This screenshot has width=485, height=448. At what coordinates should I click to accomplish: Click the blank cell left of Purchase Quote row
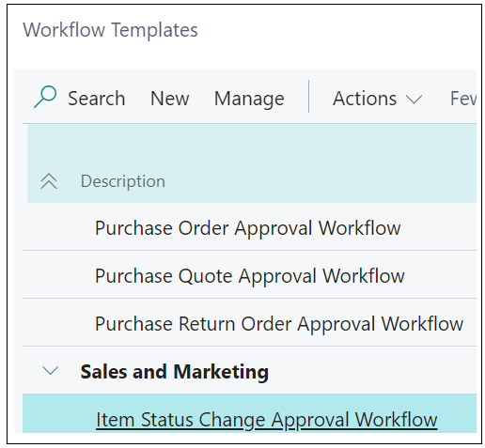(x=58, y=274)
